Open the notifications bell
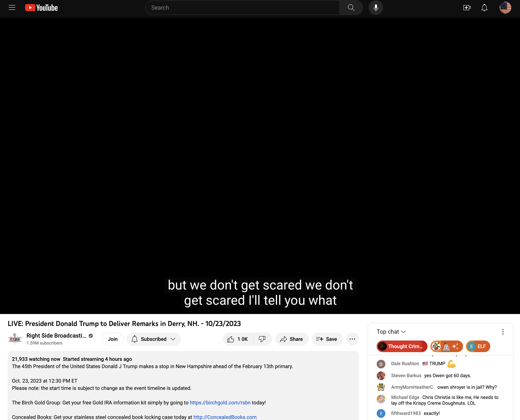Screen dimensions: 520x420 point(484,8)
